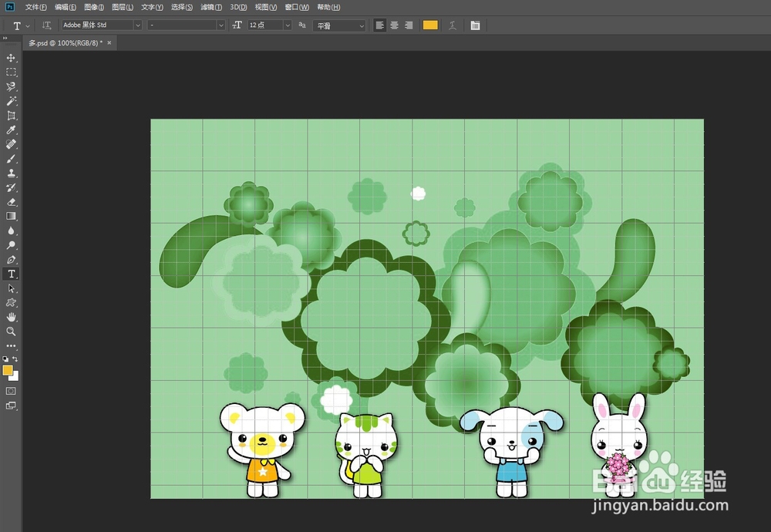Click inside the font family field
Viewport: 771px width, 532px height.
click(x=97, y=25)
